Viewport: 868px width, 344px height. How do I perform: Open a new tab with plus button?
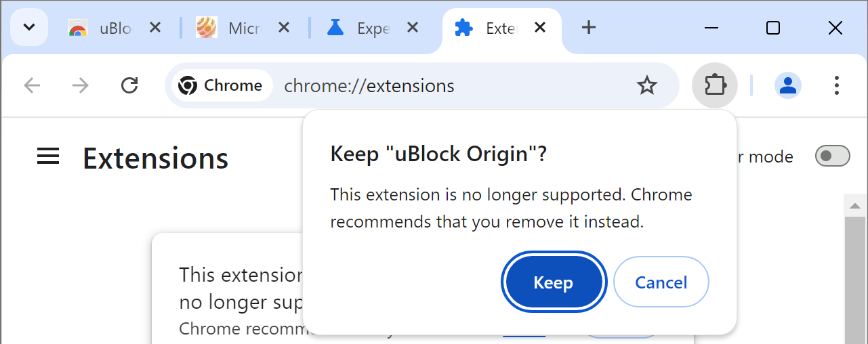(589, 28)
